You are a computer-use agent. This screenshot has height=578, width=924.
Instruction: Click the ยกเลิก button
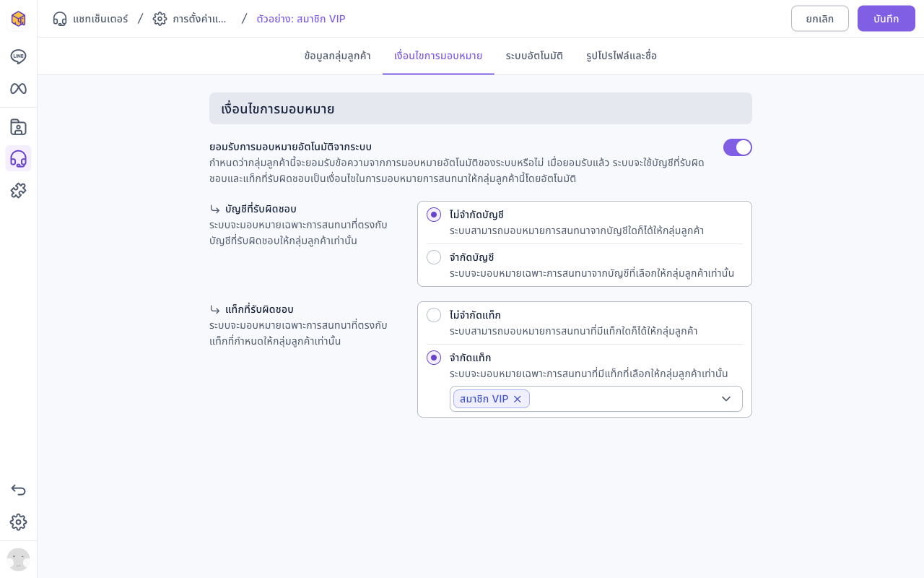[x=820, y=19]
